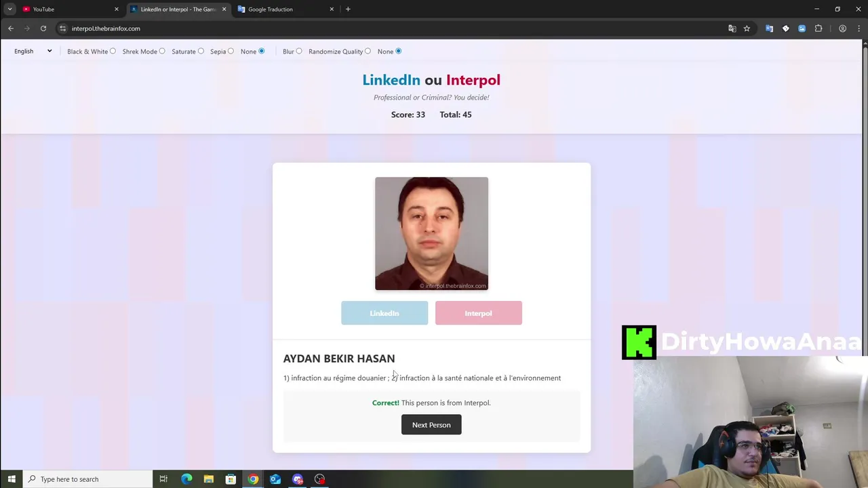Open the Extensions puzzle-piece menu
This screenshot has width=868, height=488.
pos(818,28)
